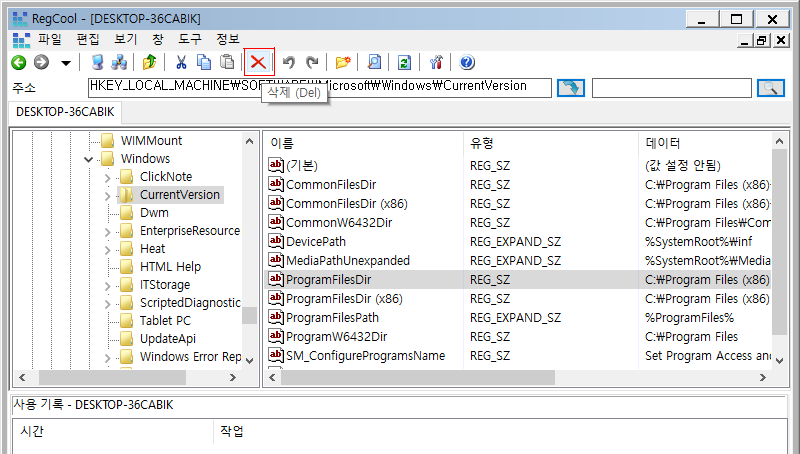Screen dimensions: 800x454
Task: Select the ProgramFilesDir value
Action: (x=518, y=280)
